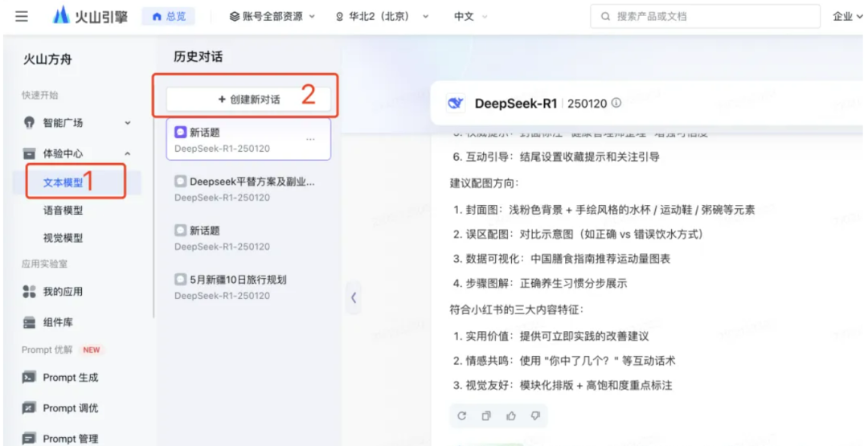Click home icon in 总览 button
The width and height of the screenshot is (868, 446).
157,17
